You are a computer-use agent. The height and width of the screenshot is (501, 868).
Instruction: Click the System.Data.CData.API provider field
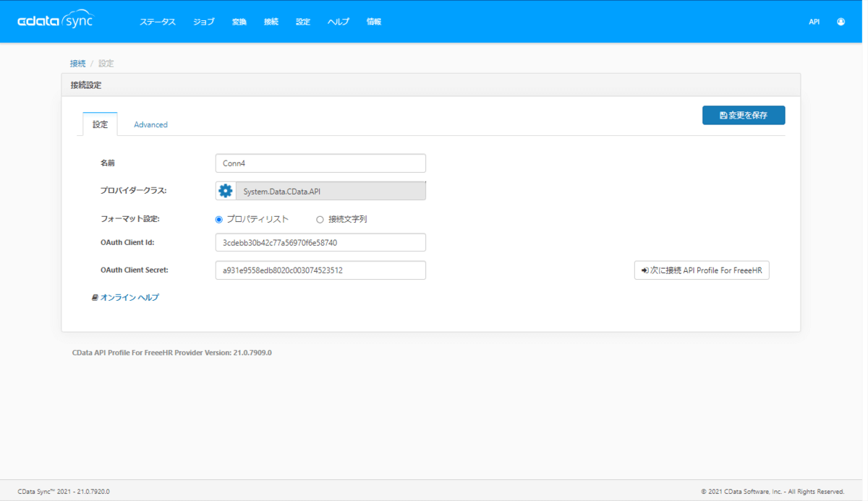tap(331, 191)
